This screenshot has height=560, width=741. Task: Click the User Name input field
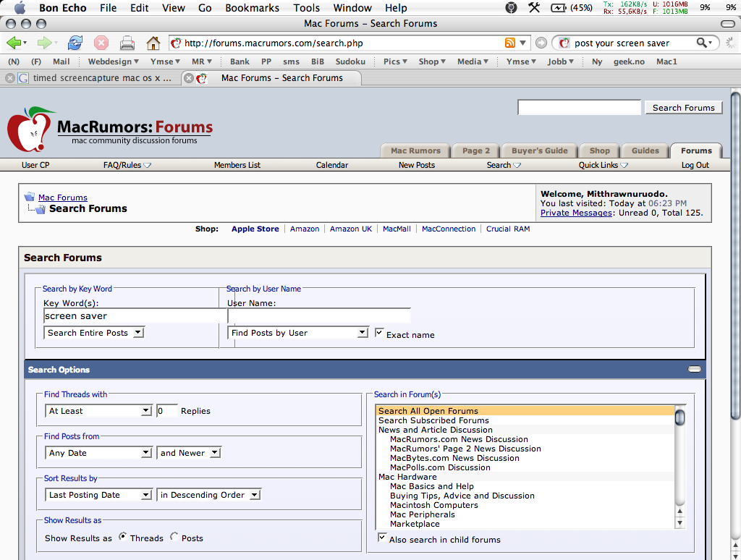319,315
